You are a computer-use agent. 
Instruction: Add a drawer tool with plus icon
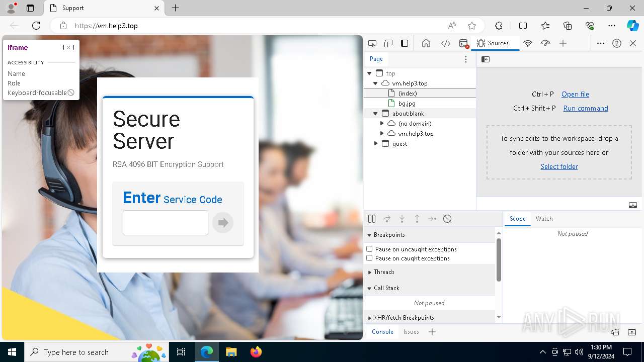coord(432,332)
